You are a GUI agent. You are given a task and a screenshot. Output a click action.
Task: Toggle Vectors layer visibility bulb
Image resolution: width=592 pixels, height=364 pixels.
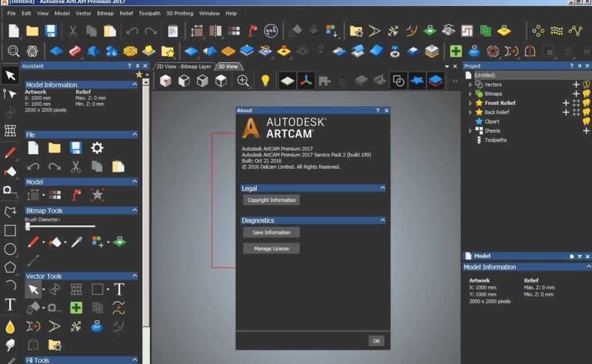[586, 84]
